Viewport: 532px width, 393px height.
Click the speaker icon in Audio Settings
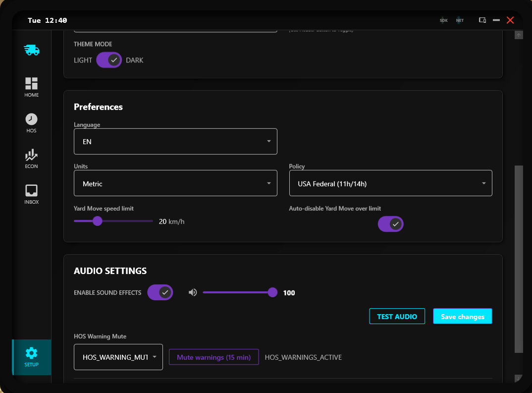193,292
